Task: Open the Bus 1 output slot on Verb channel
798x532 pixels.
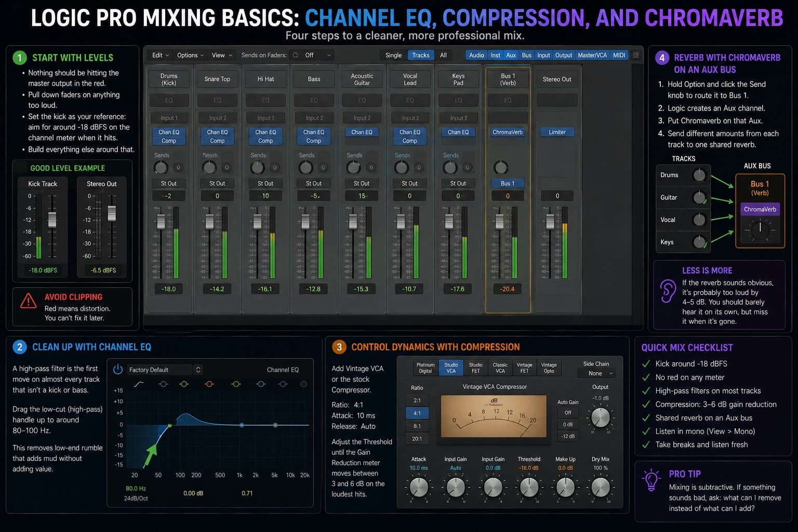Action: (508, 183)
